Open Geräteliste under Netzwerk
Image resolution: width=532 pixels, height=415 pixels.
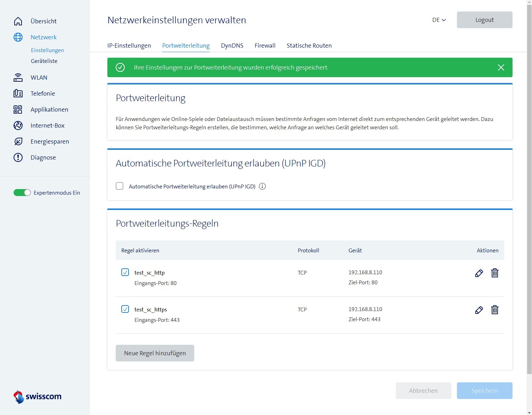pyautogui.click(x=44, y=61)
